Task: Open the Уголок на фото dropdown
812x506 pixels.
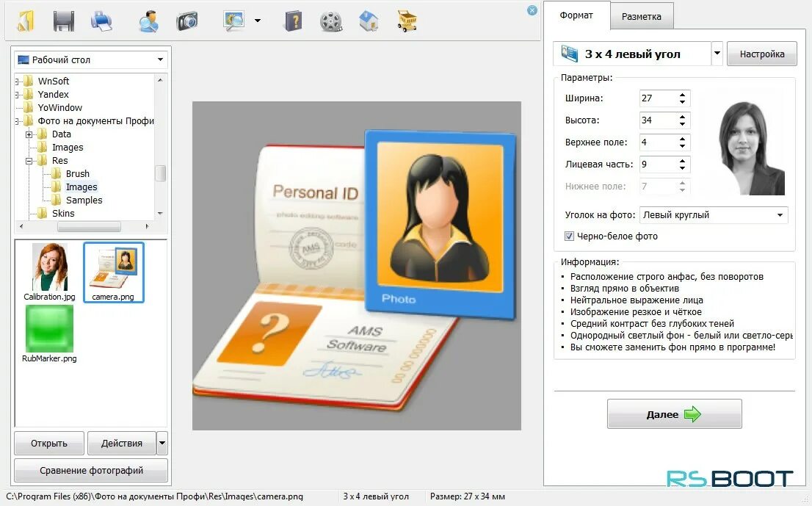Action: (x=714, y=215)
